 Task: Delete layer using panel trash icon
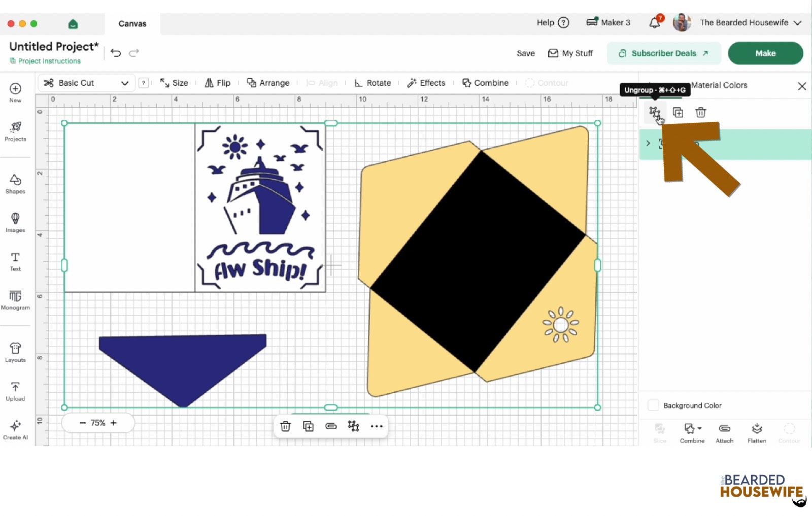(701, 113)
